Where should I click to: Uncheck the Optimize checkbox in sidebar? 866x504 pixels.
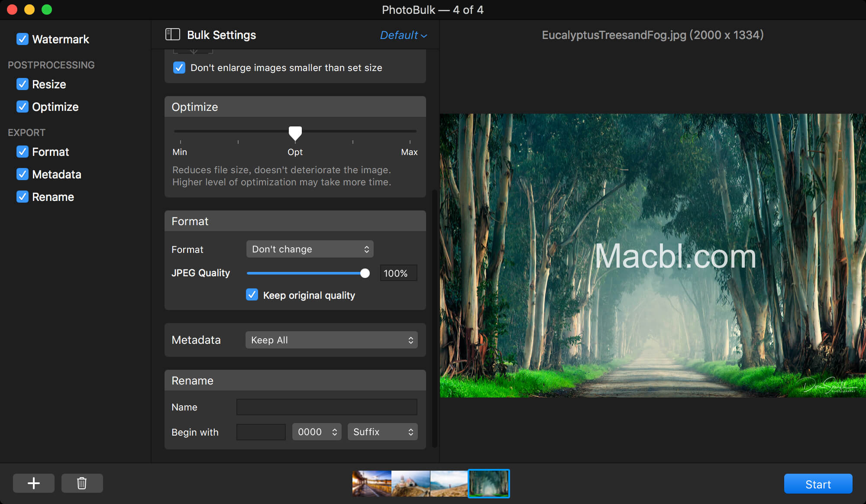[x=23, y=107]
